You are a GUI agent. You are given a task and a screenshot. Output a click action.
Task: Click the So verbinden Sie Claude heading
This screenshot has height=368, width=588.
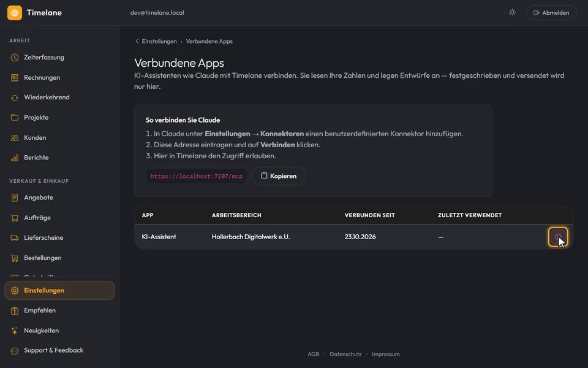[x=183, y=120]
